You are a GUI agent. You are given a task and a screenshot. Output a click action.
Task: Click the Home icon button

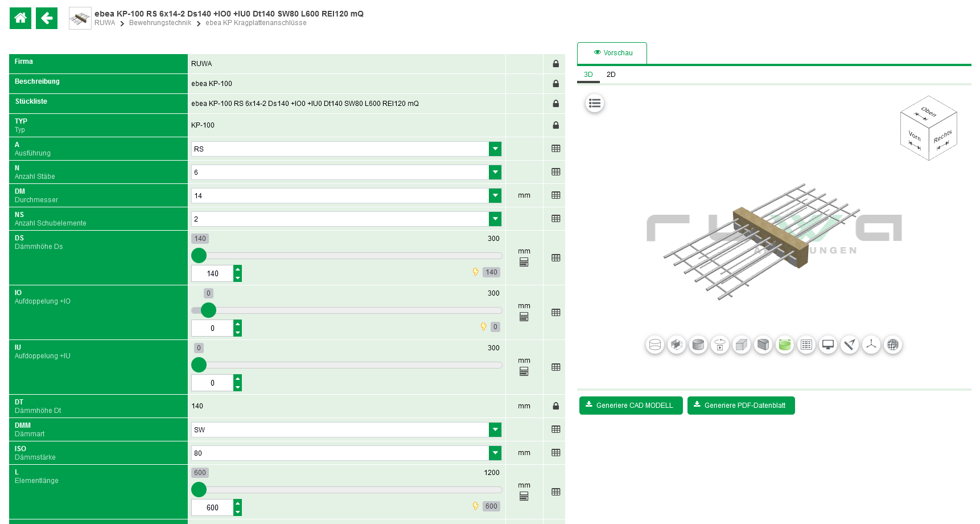[x=20, y=18]
